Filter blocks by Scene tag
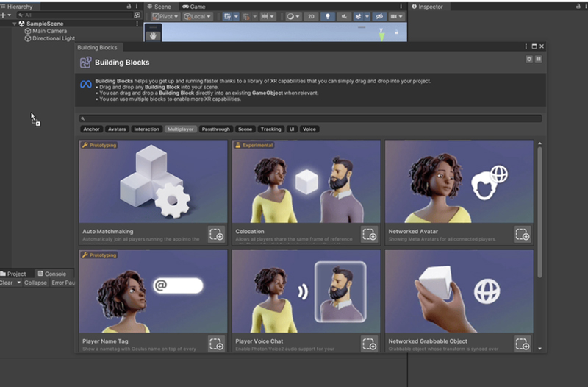588x387 pixels. 245,129
